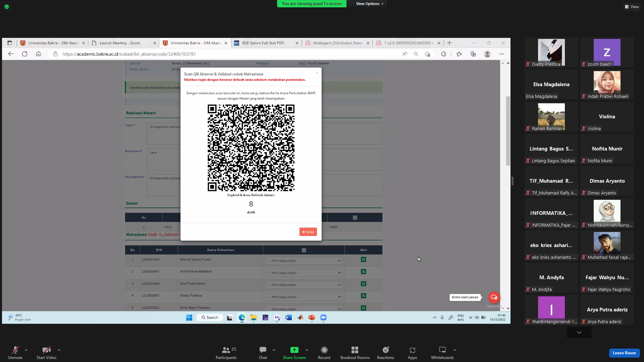
Task: Show more participants with down chevron
Action: [x=579, y=333]
